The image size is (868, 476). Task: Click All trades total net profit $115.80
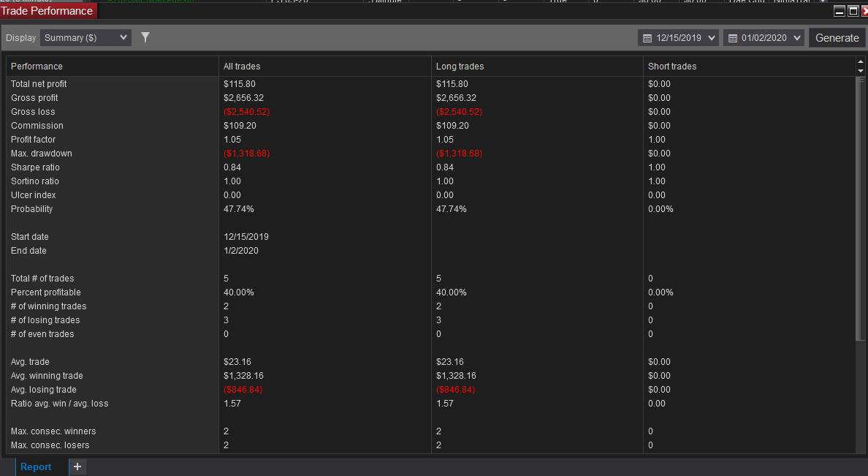point(240,83)
